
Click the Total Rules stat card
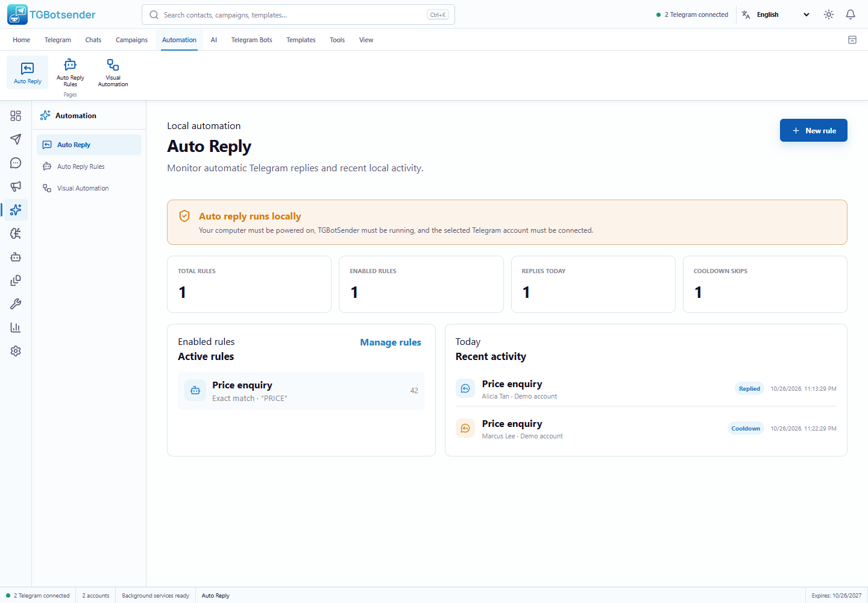(249, 285)
